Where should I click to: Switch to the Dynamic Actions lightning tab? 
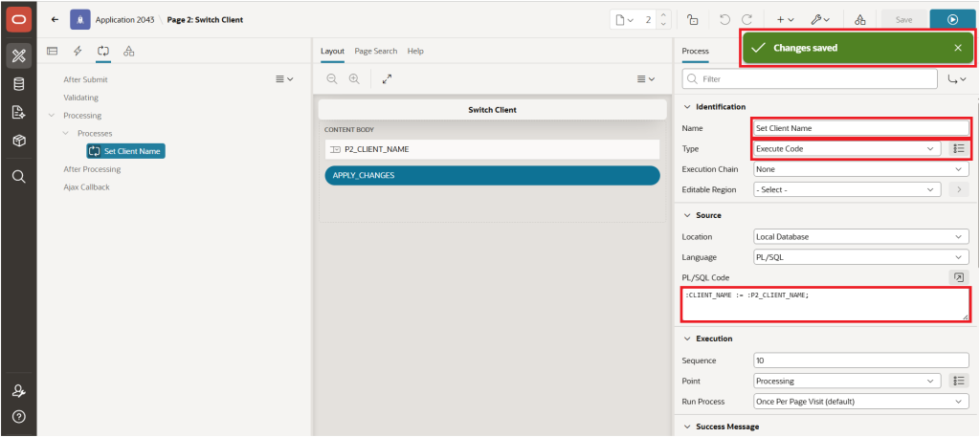(78, 52)
